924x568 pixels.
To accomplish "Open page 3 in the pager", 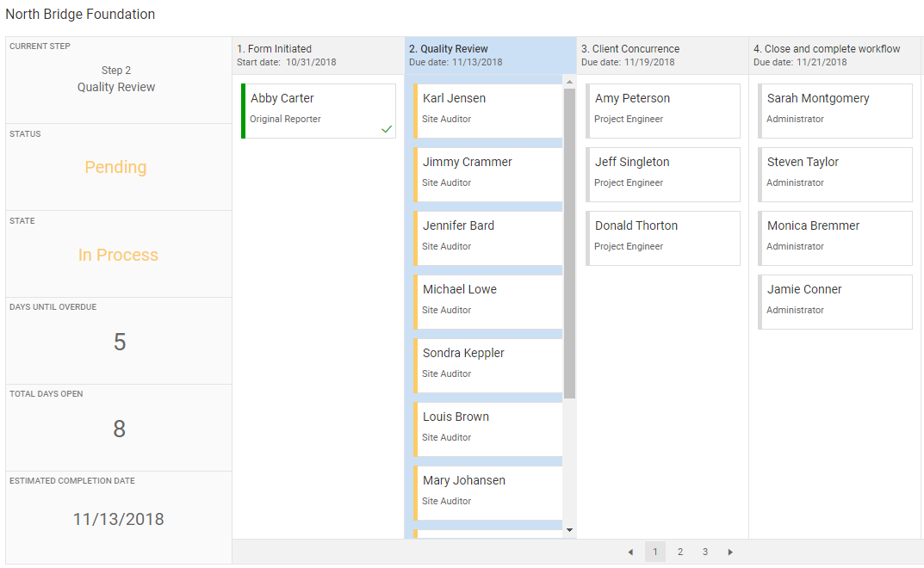I will [705, 552].
